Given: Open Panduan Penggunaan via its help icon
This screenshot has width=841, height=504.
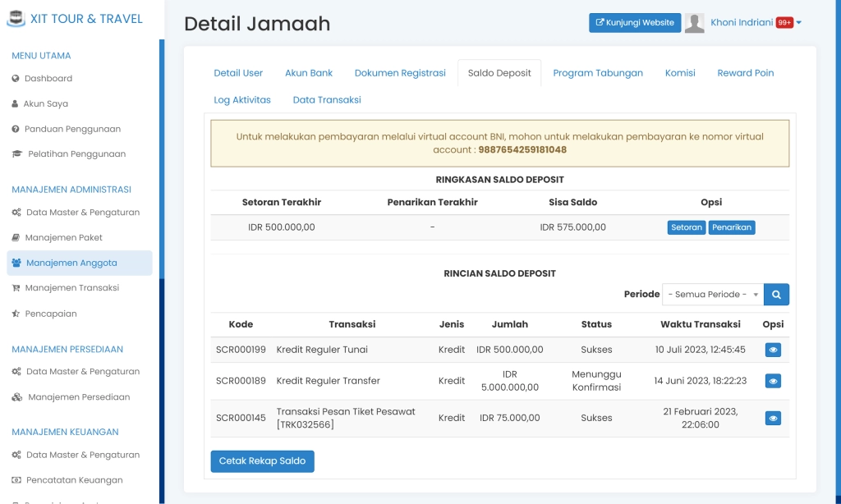Looking at the screenshot, I should pyautogui.click(x=17, y=129).
